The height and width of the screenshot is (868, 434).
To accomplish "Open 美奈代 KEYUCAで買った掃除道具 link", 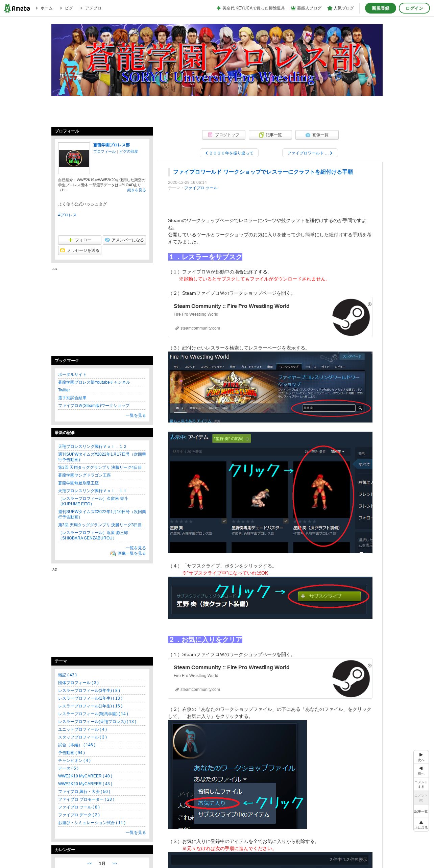I will 251,8.
